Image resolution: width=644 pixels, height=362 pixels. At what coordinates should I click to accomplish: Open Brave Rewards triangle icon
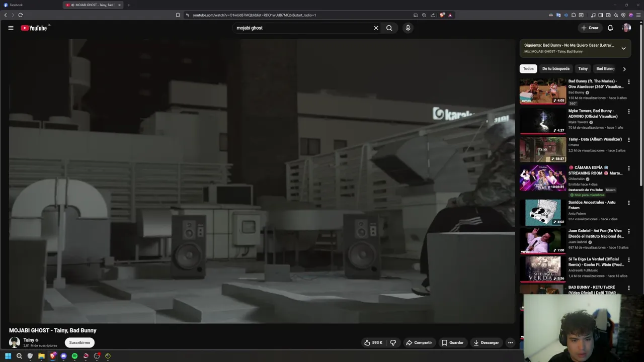point(450,15)
